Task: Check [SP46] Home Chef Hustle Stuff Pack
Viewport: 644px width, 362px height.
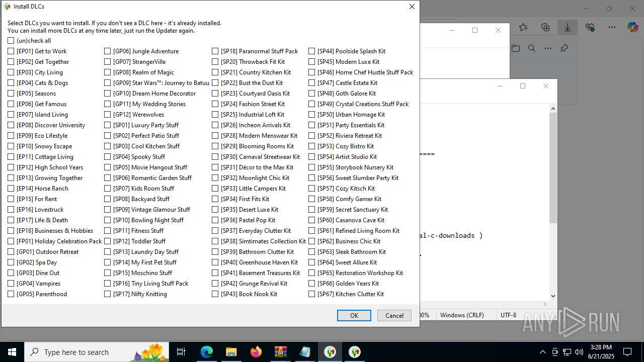Action: [312, 72]
